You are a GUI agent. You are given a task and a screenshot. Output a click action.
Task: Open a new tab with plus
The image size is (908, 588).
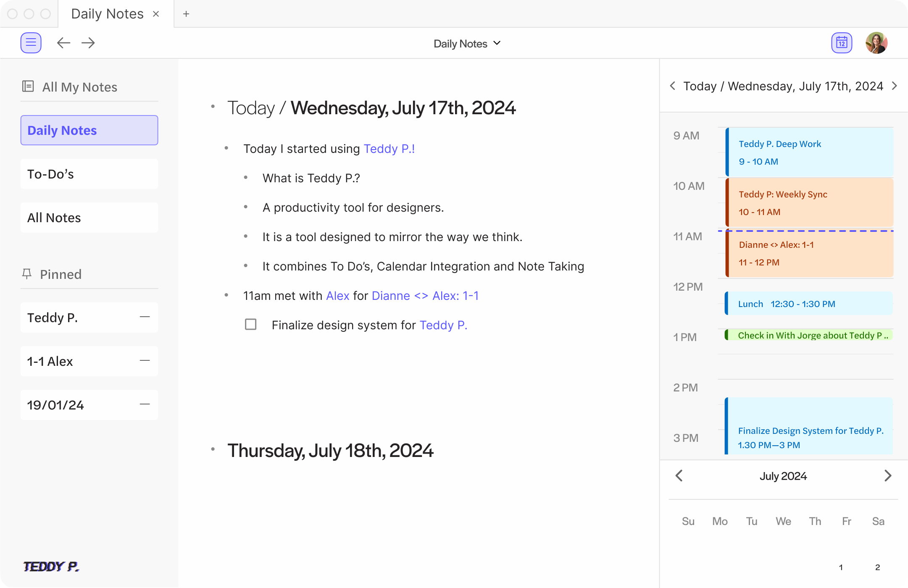(x=186, y=14)
